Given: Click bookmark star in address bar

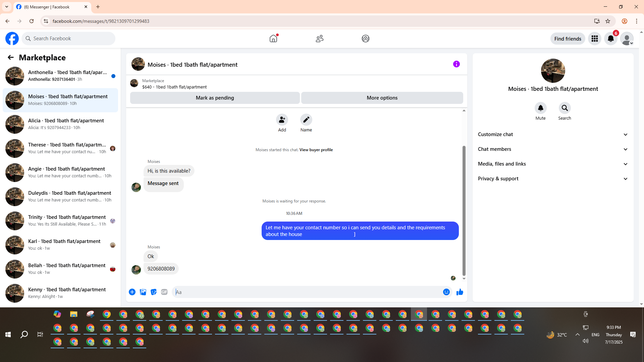Looking at the screenshot, I should 608,21.
